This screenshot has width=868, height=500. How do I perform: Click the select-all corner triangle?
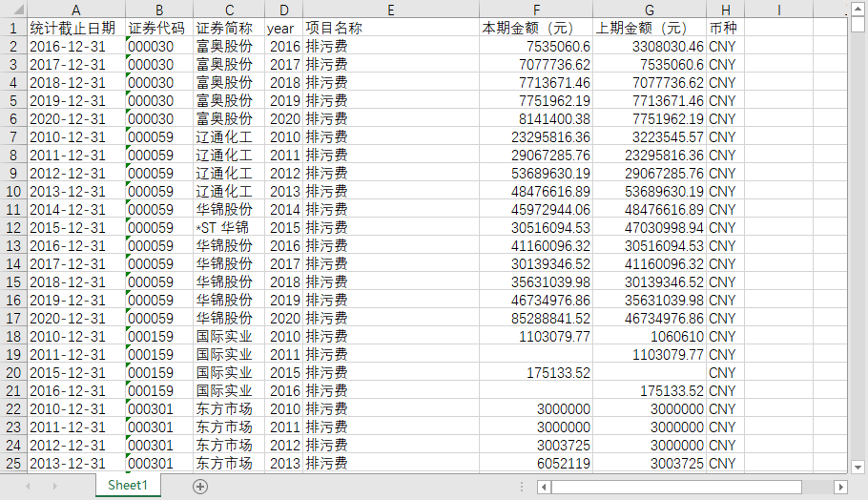(12, 10)
